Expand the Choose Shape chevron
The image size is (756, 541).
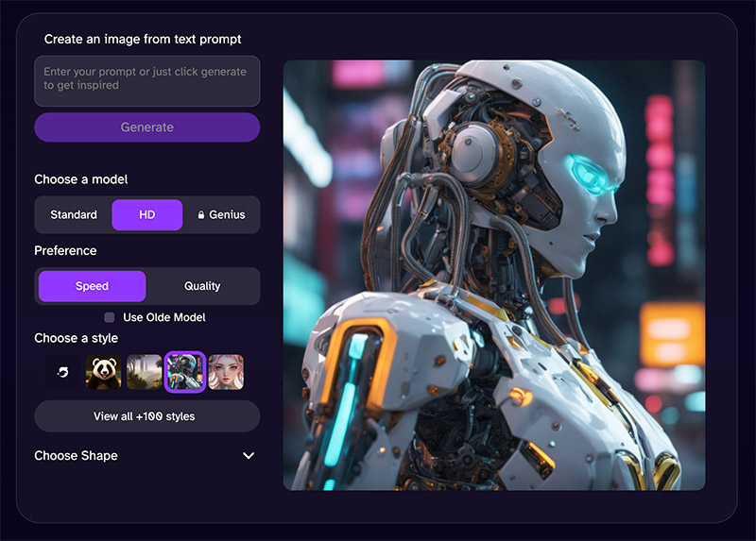point(249,456)
